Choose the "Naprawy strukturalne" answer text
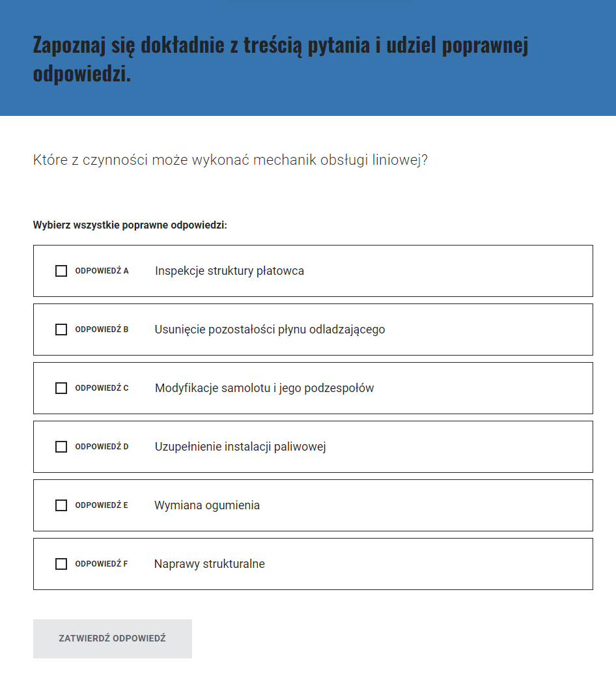The height and width of the screenshot is (689, 616). [x=210, y=564]
